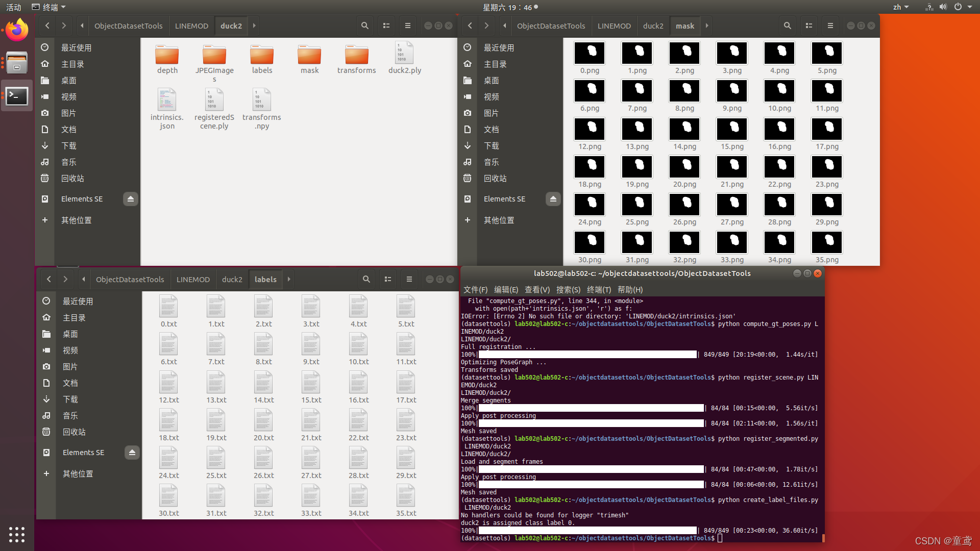Image resolution: width=980 pixels, height=551 pixels.
Task: Open hamburger menu in labels window
Action: click(409, 279)
